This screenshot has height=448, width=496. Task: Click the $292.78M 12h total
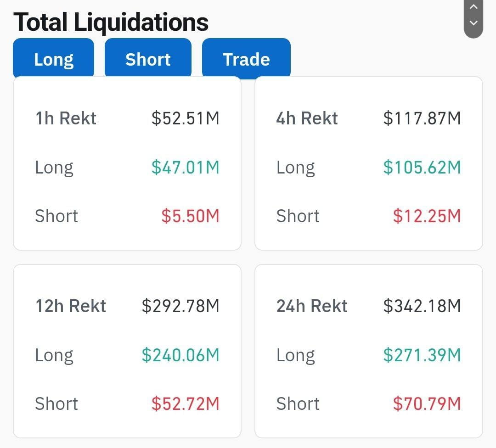tap(180, 306)
